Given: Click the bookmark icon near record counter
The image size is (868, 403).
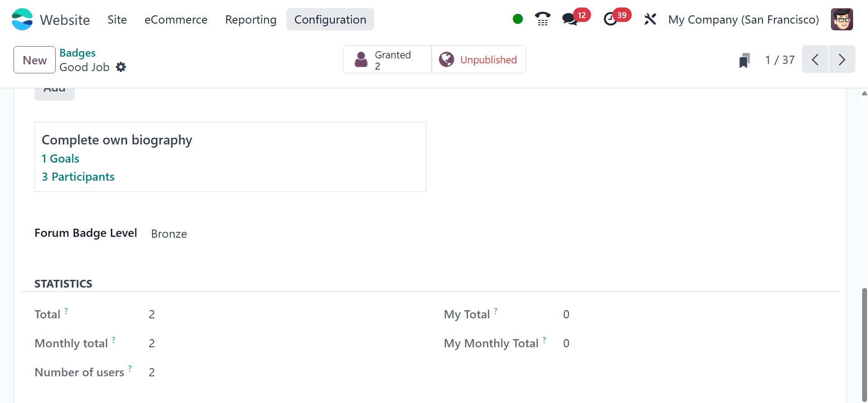Looking at the screenshot, I should click(744, 60).
